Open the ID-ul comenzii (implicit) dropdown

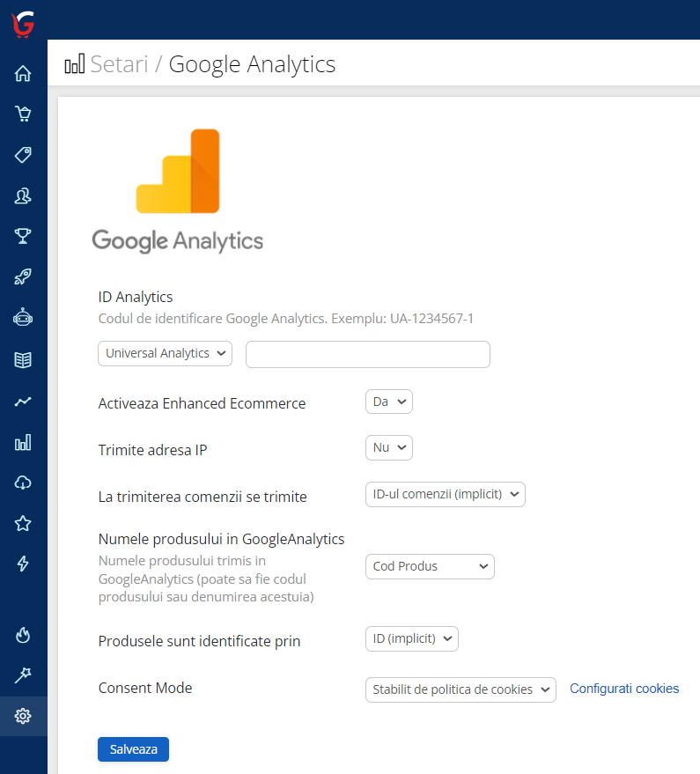[445, 494]
